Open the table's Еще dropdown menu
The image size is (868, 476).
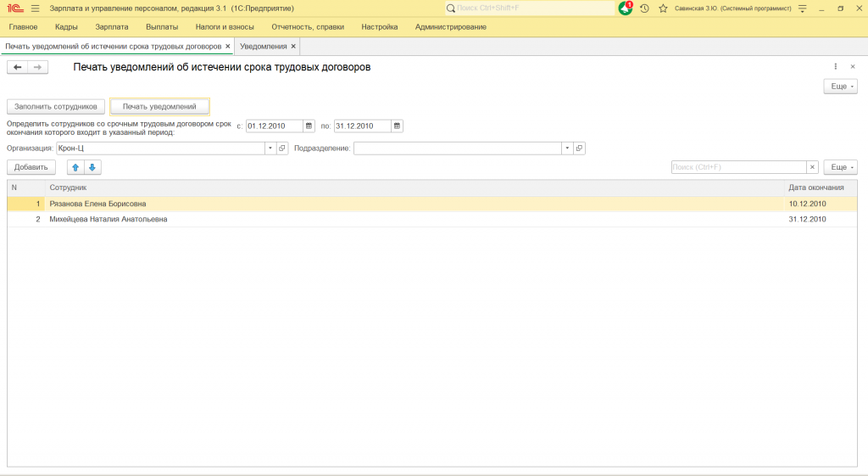(x=840, y=167)
